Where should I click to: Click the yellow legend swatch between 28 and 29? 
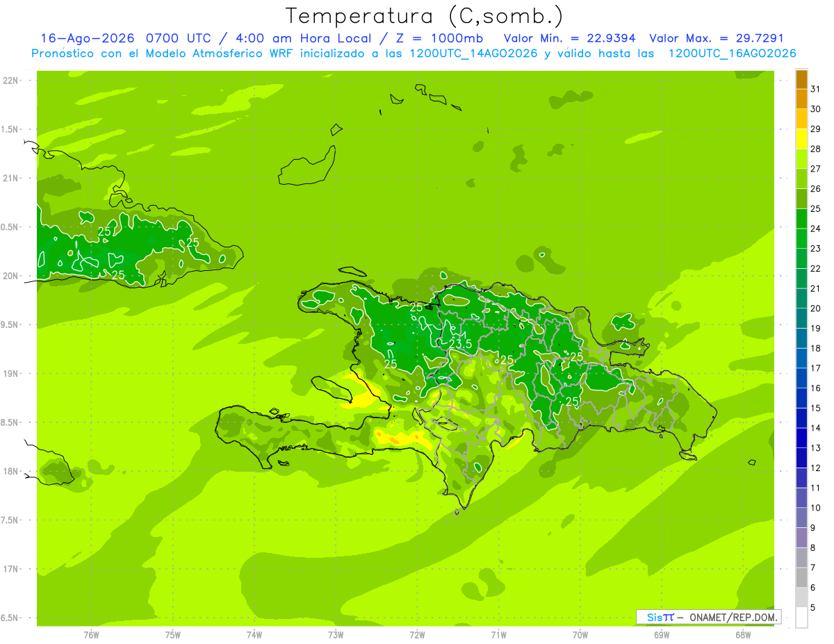(801, 139)
